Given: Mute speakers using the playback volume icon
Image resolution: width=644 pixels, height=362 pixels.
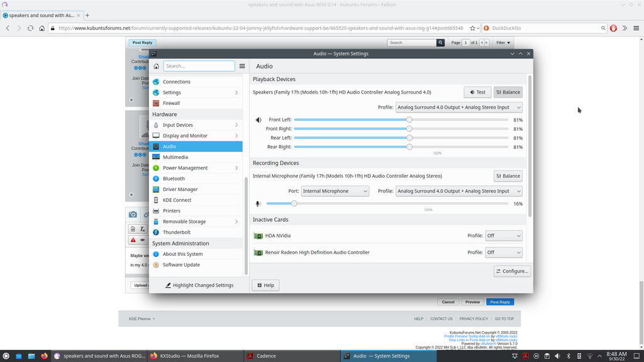Looking at the screenshot, I should pos(258,120).
